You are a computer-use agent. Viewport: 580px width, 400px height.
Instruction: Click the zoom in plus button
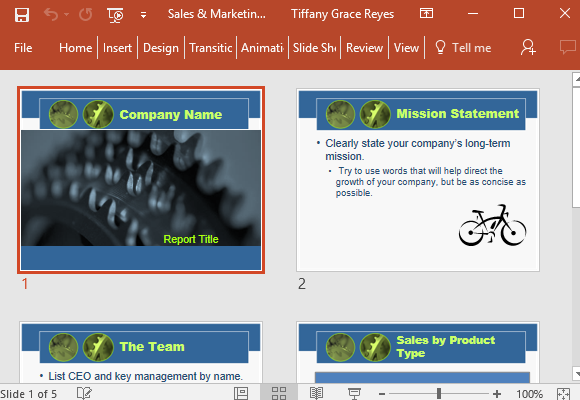tap(497, 394)
